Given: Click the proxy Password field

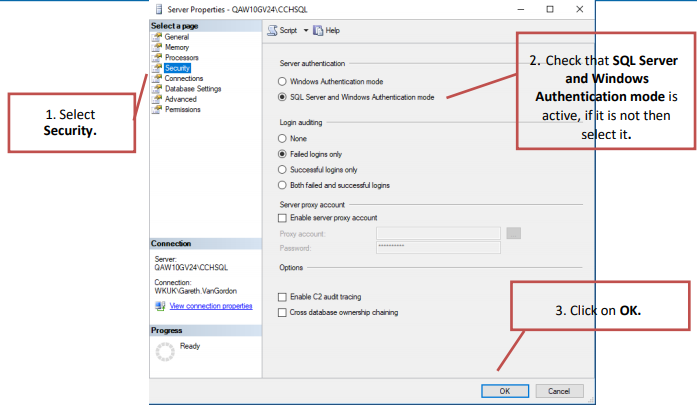Looking at the screenshot, I should (x=438, y=248).
